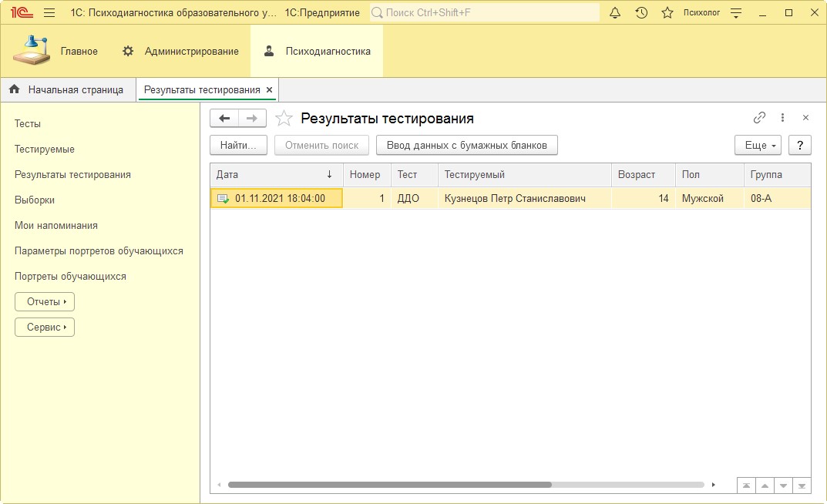Jump to last row in list arrow
The height and width of the screenshot is (504, 827).
point(802,486)
